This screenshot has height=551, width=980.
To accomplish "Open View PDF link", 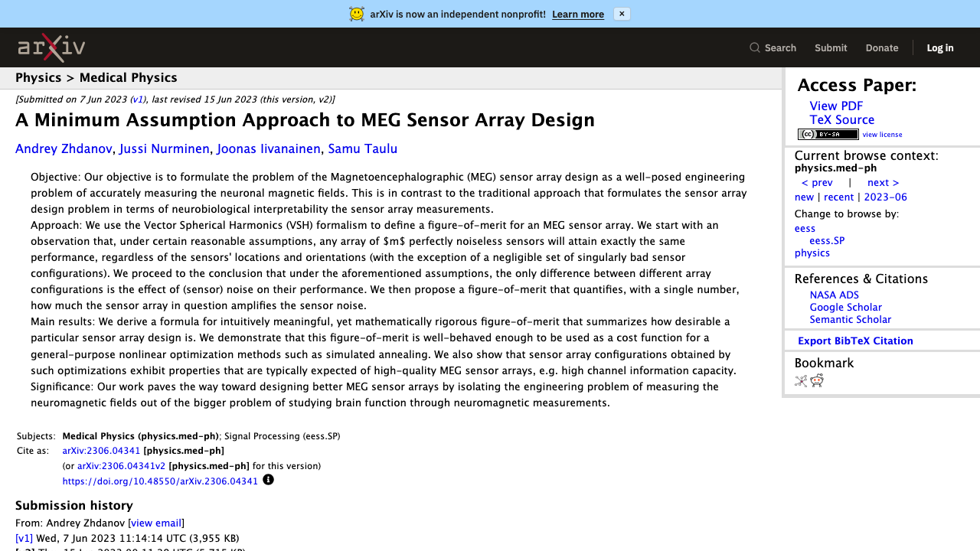I will (x=836, y=106).
